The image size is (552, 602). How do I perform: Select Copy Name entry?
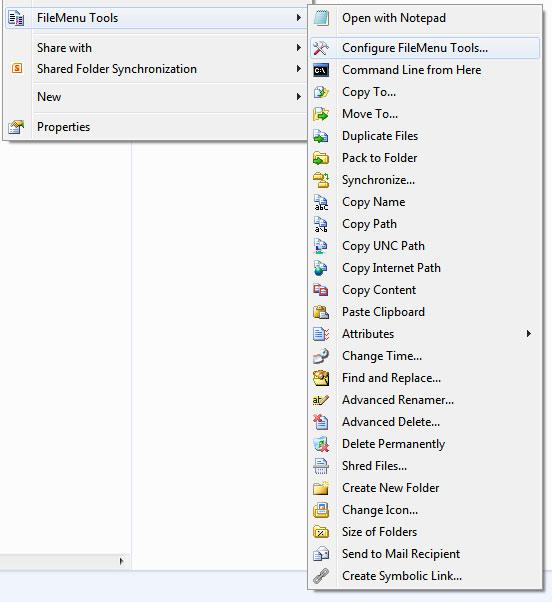(425, 202)
